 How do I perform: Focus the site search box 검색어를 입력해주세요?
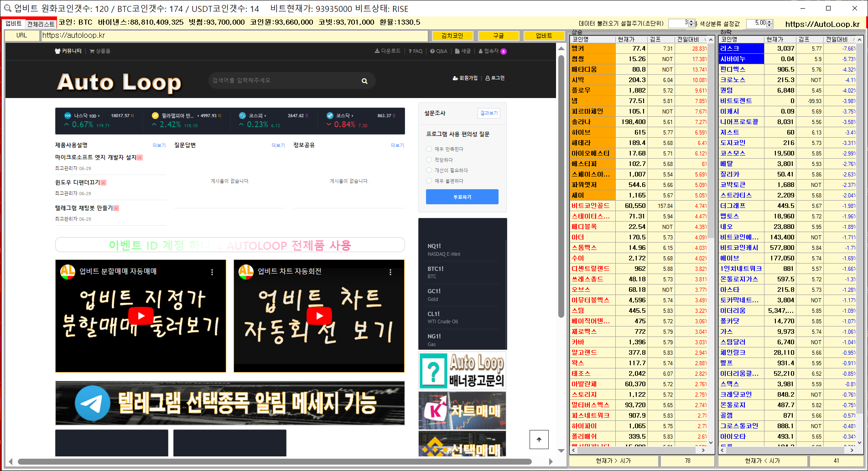[283, 80]
